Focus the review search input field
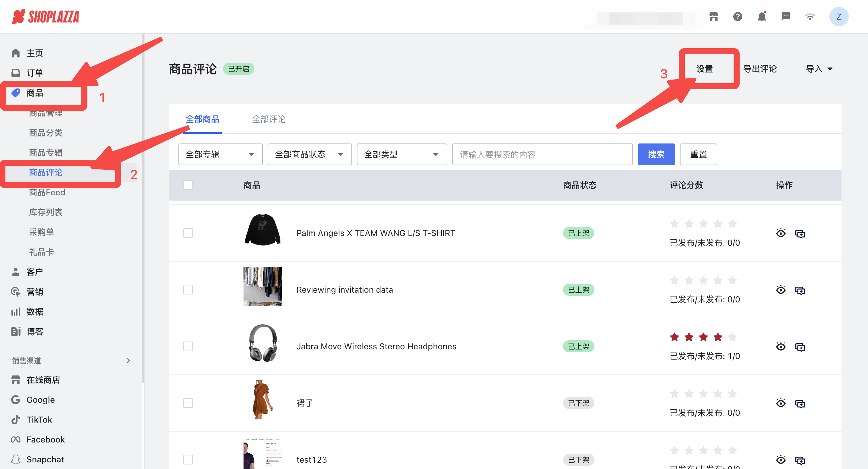 click(x=542, y=154)
